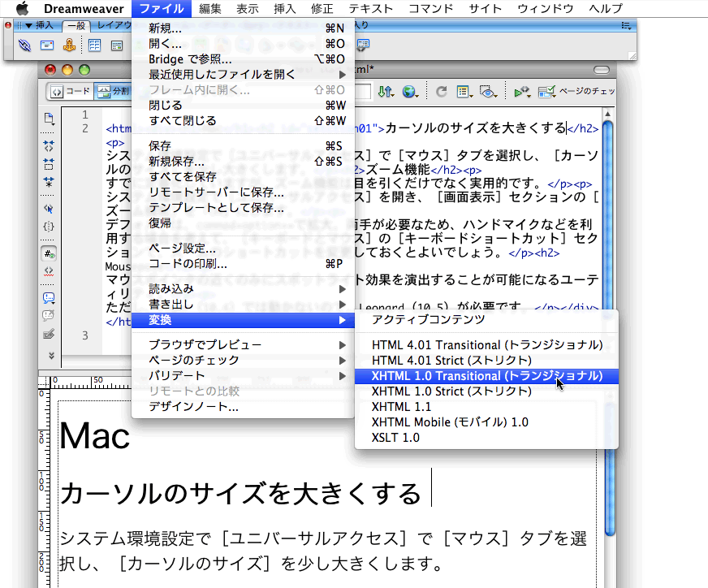Click Preview in Browser globe icon
The width and height of the screenshot is (708, 588).
(x=410, y=92)
